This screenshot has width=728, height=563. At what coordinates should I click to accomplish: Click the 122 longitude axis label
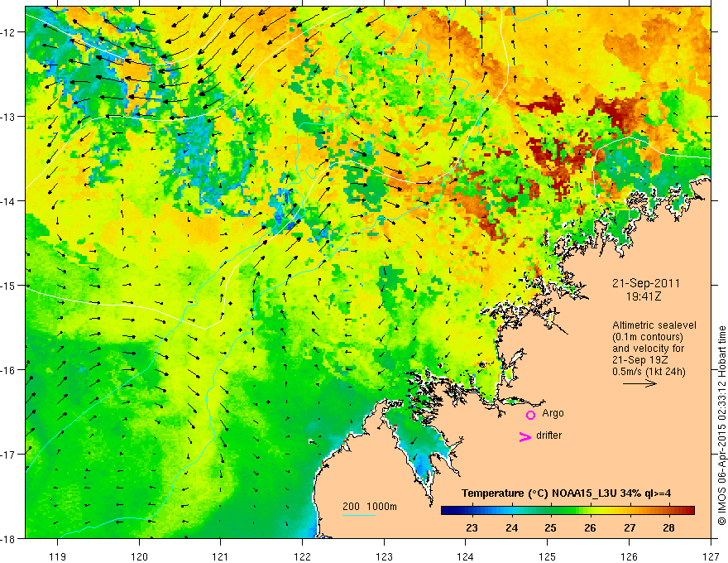pos(302,556)
